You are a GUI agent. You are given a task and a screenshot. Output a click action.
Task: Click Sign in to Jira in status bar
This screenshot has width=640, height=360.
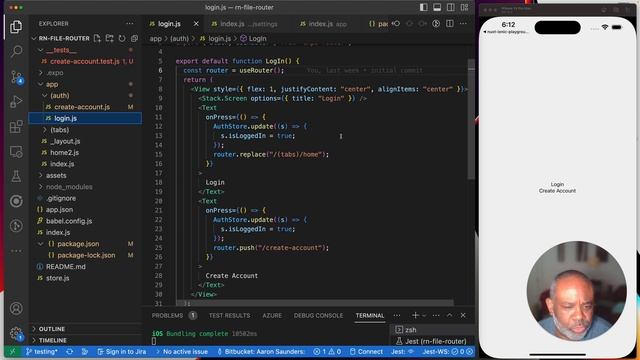point(122,351)
